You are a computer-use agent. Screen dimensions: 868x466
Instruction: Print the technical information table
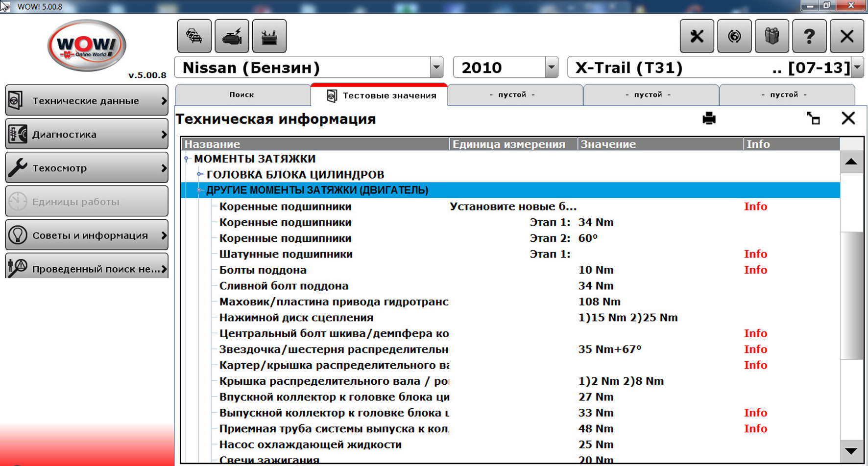click(709, 118)
